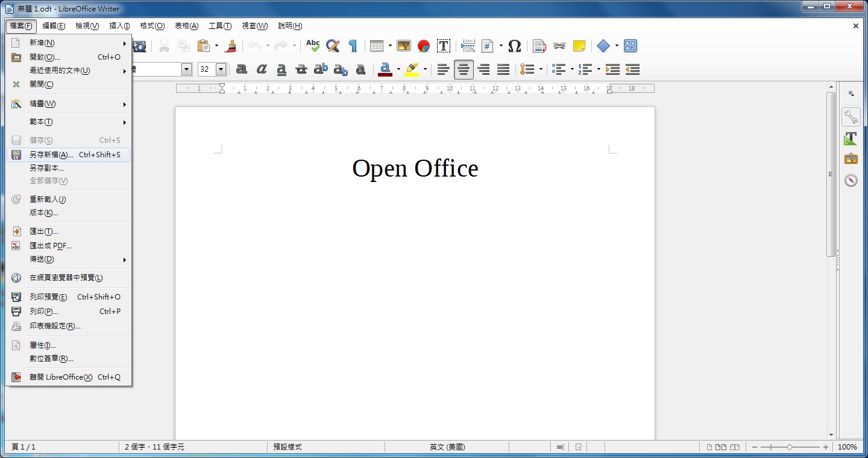Open the sidebar Gallery panel icon

[x=851, y=159]
